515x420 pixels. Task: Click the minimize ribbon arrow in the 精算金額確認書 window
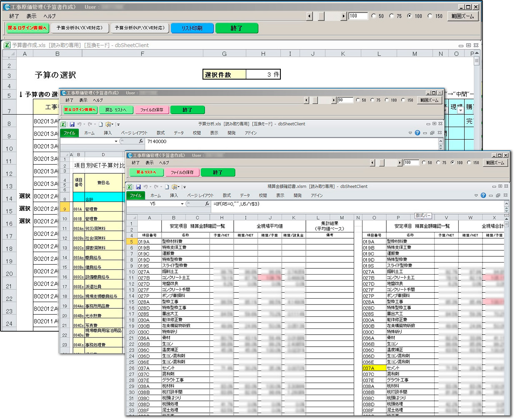(476, 195)
